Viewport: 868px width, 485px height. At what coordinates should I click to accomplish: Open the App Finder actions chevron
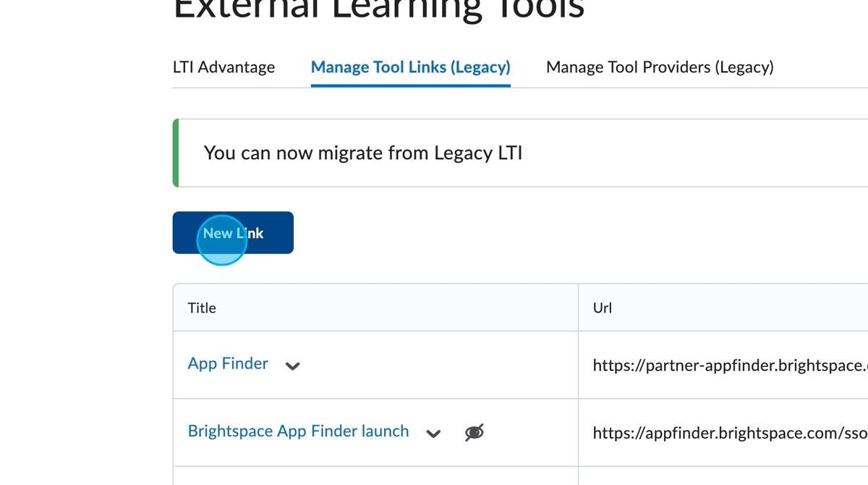pos(292,366)
